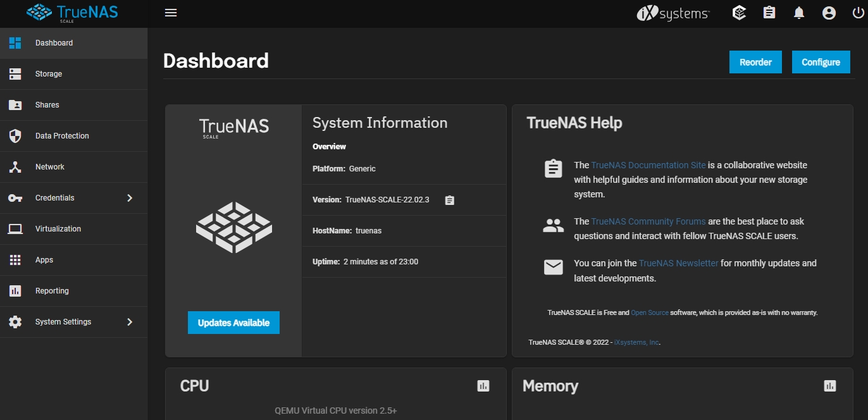This screenshot has height=420, width=868.
Task: Click the Updates Available button
Action: 233,323
